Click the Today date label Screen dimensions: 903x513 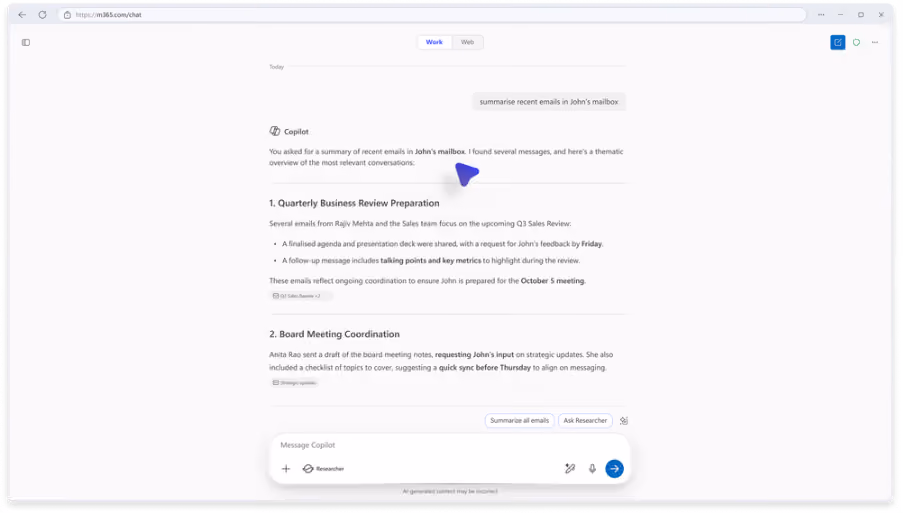pos(276,67)
